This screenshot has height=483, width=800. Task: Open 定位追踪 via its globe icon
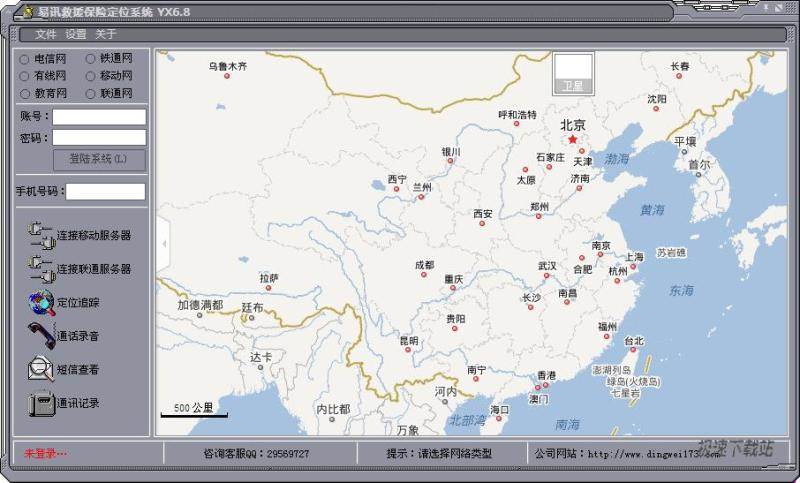[41, 302]
